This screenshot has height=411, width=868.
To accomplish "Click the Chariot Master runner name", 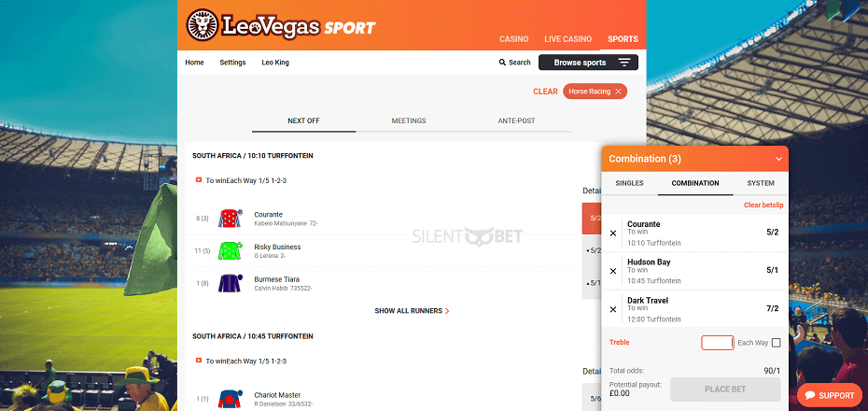I will 277,395.
